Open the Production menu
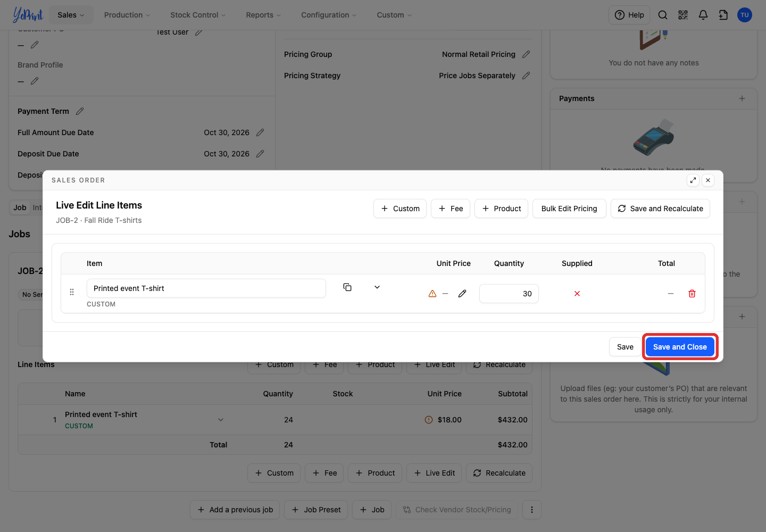The image size is (766, 532). pos(127,15)
